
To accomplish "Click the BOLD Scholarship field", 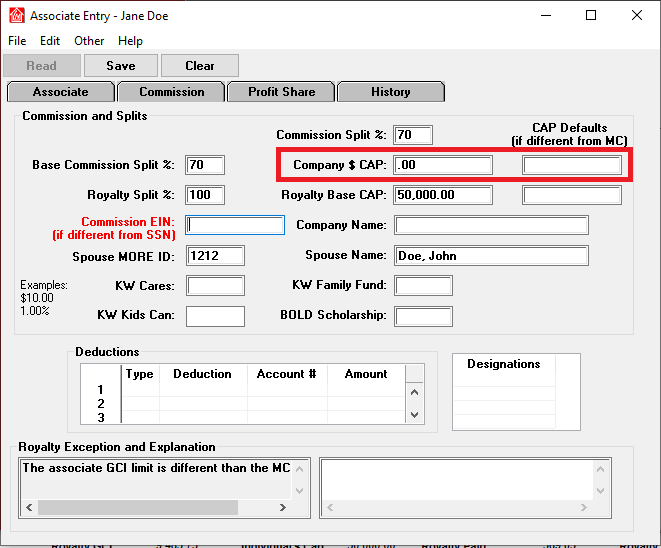I will pyautogui.click(x=423, y=316).
